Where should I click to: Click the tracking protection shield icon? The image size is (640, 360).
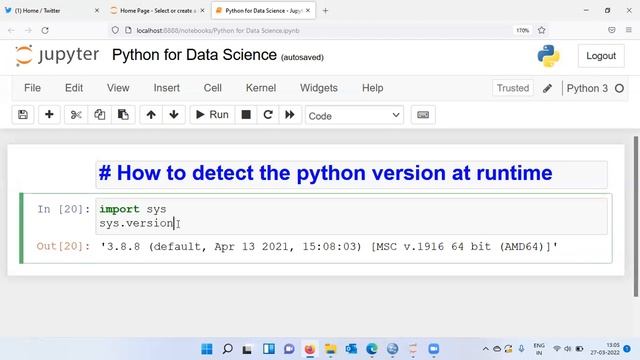pos(115,30)
